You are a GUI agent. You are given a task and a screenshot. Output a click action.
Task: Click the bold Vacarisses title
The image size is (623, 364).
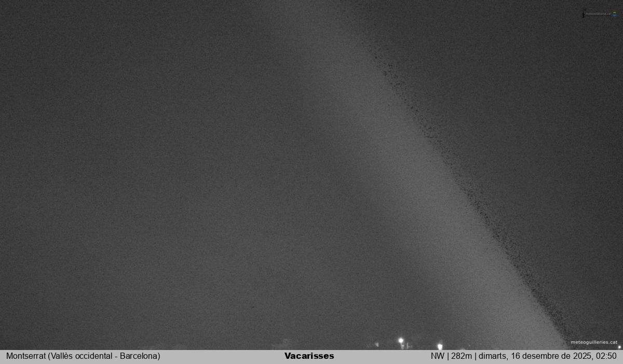point(309,356)
